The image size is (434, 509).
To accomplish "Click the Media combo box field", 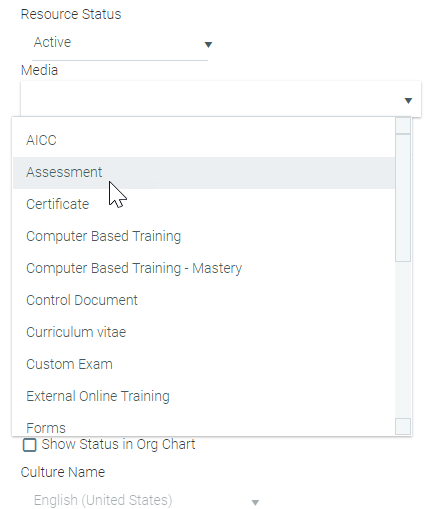I will [x=221, y=99].
